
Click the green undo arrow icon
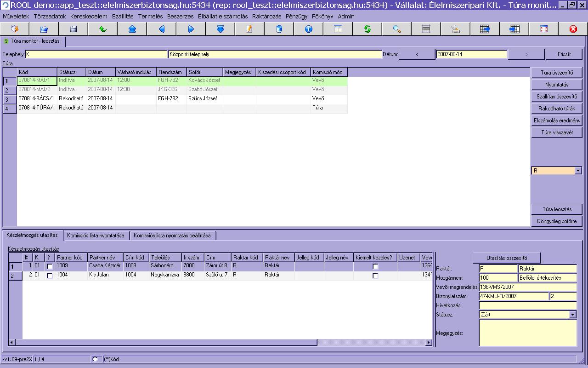click(x=103, y=29)
